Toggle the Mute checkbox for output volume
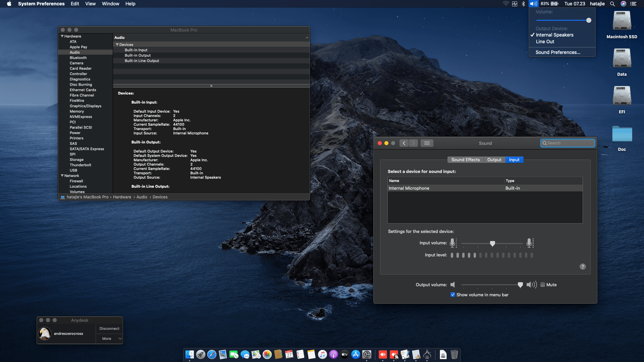This screenshot has height=362, width=644. (x=543, y=285)
